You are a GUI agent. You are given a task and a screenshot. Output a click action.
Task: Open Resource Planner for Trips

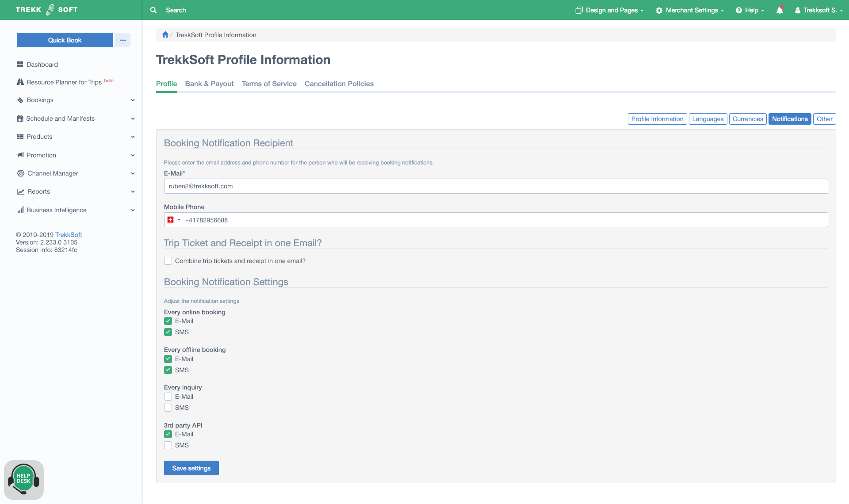tap(64, 82)
